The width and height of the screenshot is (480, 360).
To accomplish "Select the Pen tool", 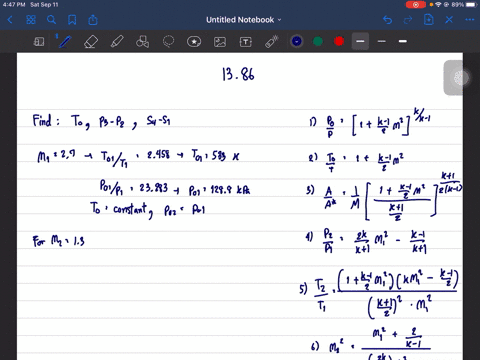I will (65, 41).
